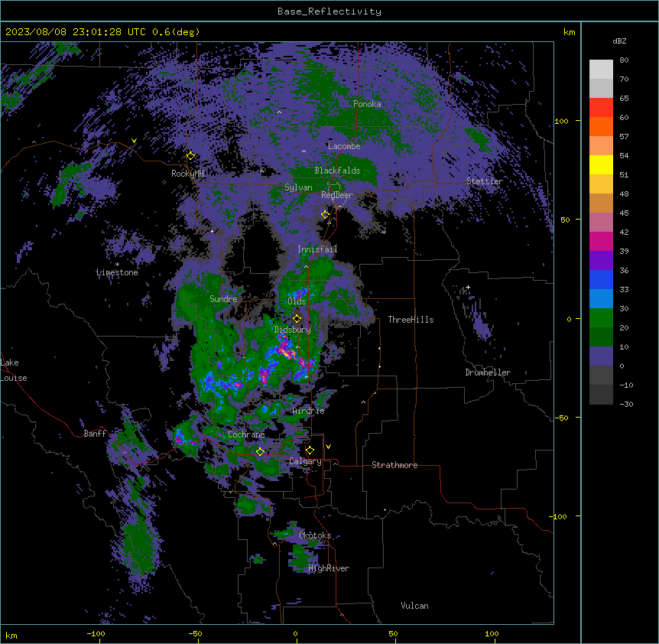
Task: Click the Airdrie city label
Action: (309, 411)
